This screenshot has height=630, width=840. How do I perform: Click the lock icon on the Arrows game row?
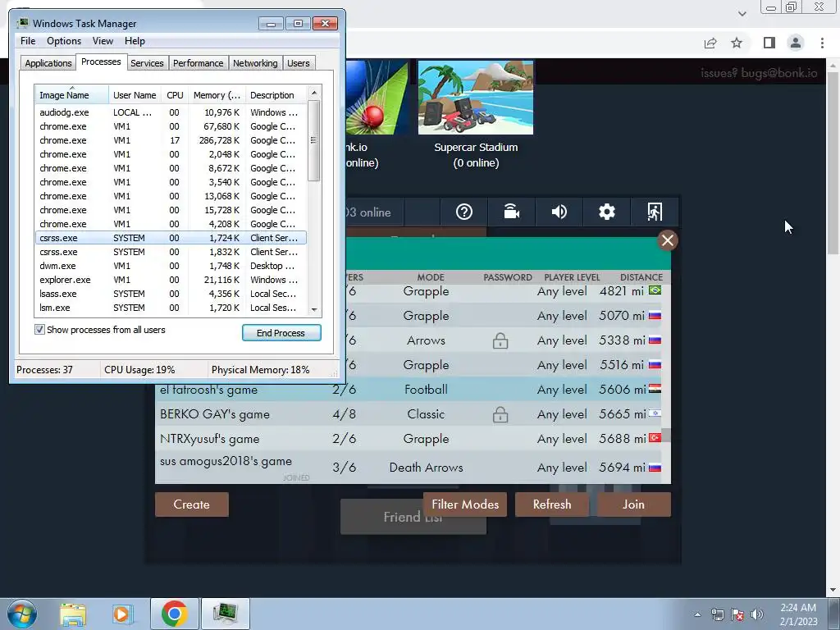click(x=500, y=340)
